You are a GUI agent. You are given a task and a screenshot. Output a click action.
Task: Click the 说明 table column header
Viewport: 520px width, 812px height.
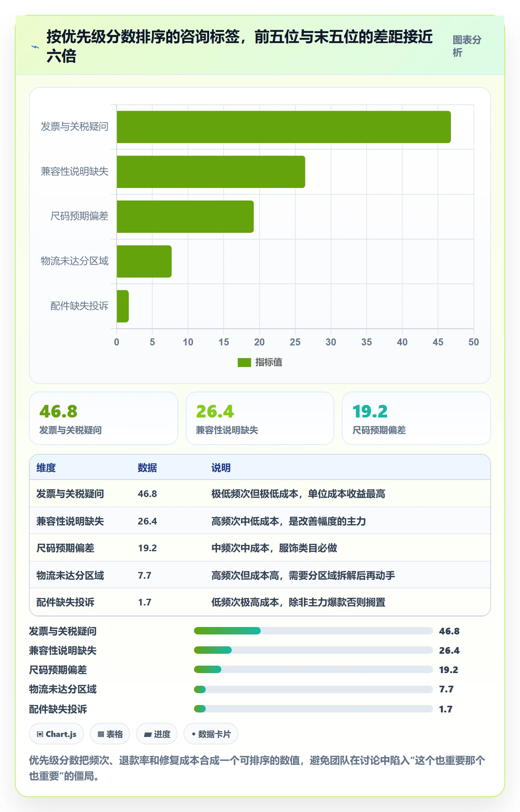[221, 468]
